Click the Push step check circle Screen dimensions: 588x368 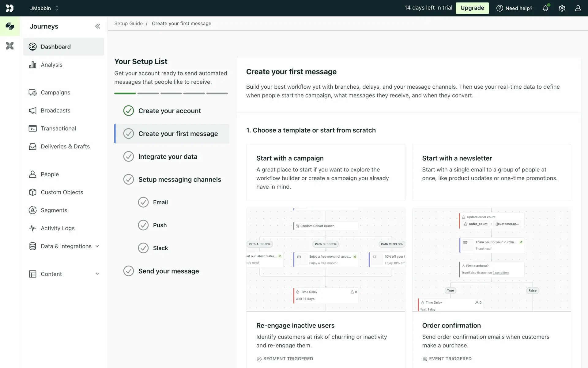(143, 225)
